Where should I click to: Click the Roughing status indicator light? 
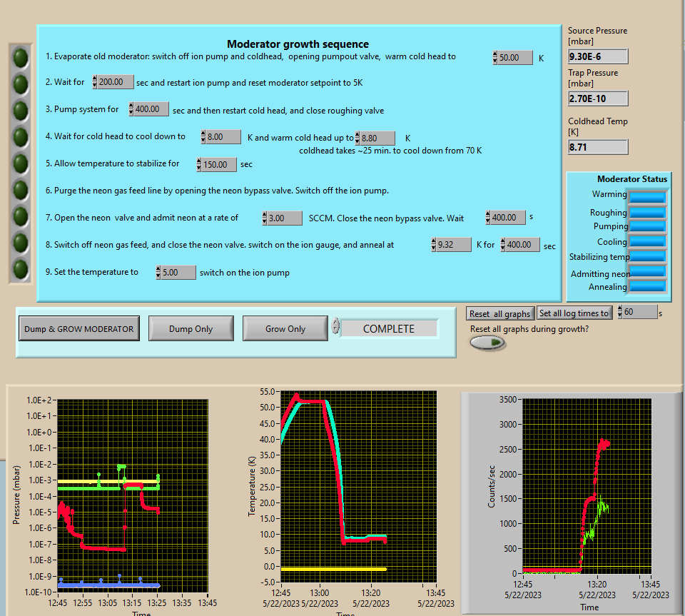(x=647, y=212)
